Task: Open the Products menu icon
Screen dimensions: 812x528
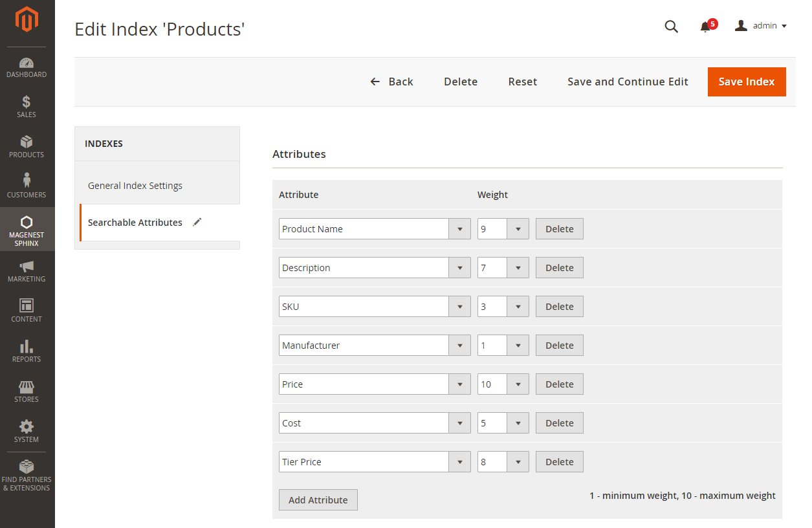Action: (27, 146)
